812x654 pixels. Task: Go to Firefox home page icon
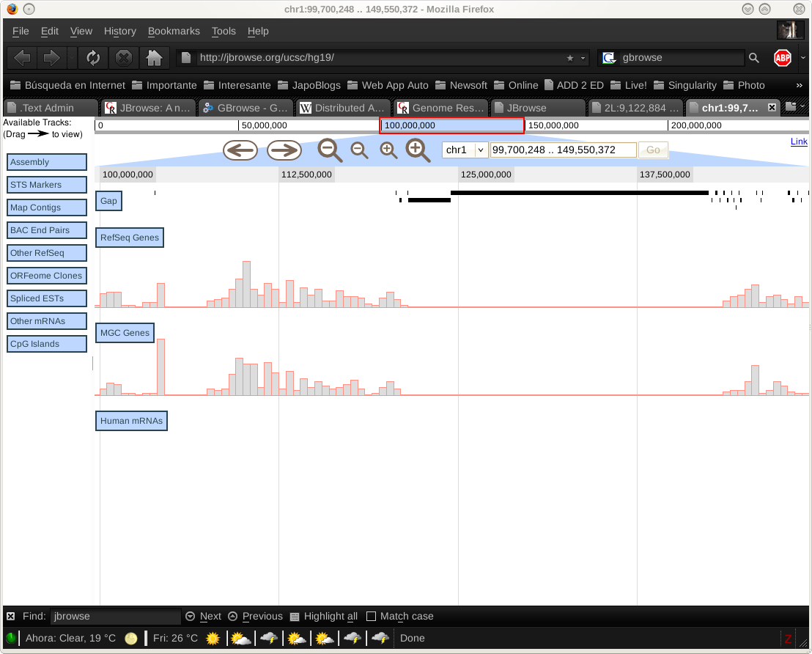click(153, 58)
